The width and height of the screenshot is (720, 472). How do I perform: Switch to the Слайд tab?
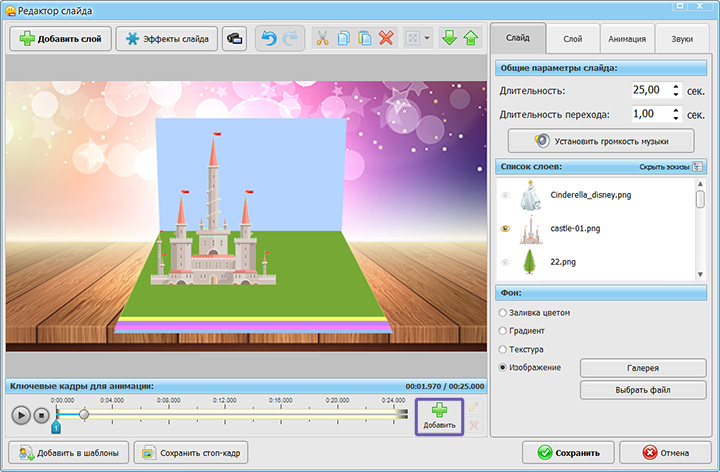pos(518,38)
